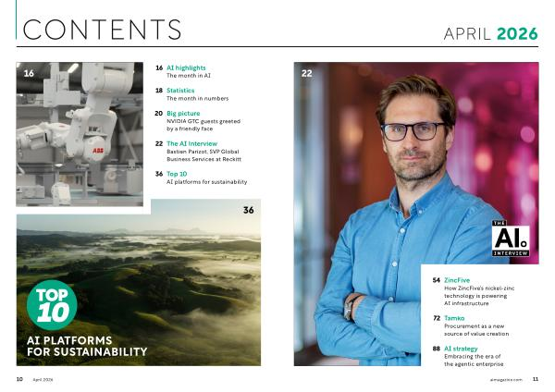
Task: Open the ZincFive article link
Action: 459,279
